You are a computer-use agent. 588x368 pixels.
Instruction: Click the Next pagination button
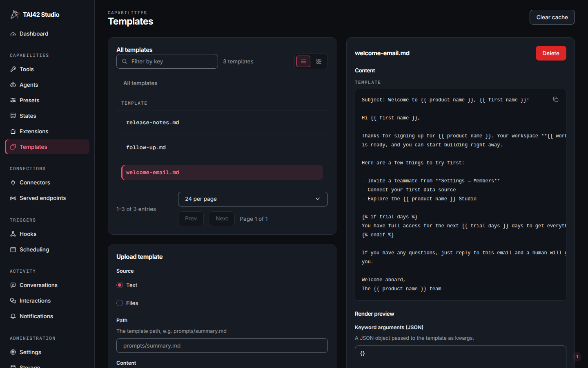click(x=222, y=219)
